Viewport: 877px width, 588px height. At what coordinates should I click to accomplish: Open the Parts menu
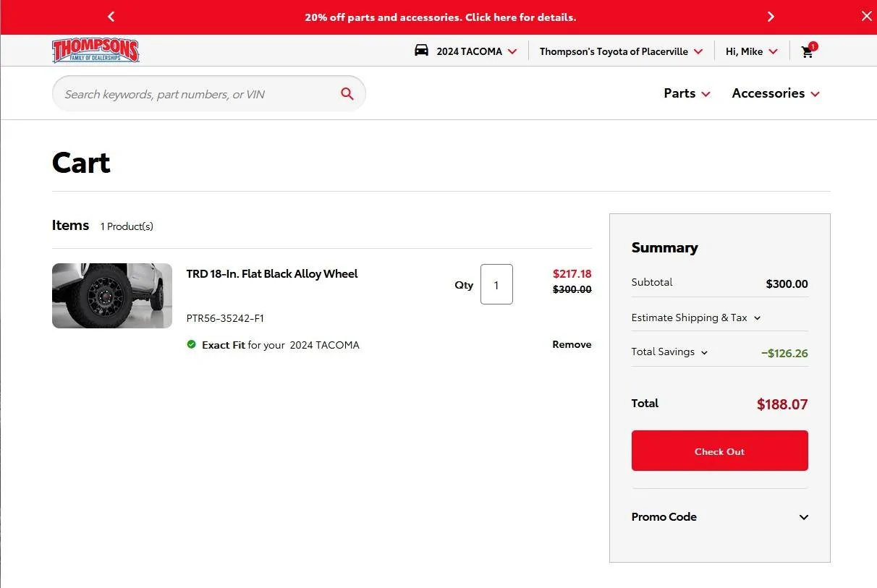[687, 93]
